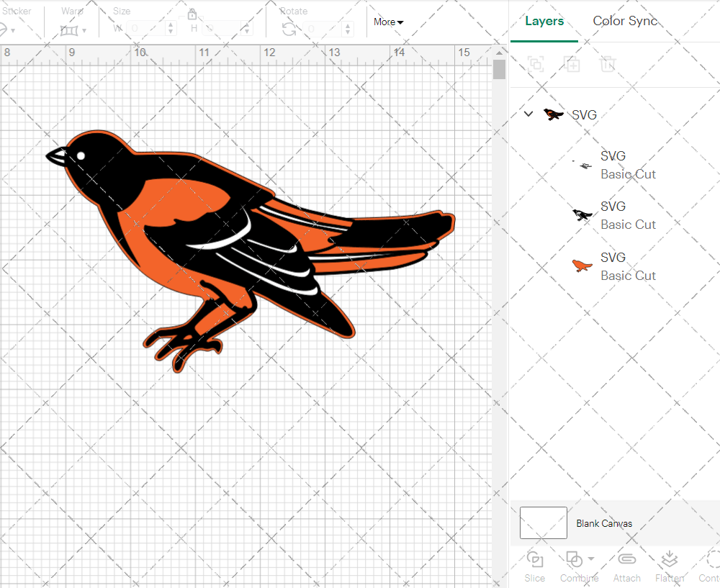
Task: Click the Flatten tool icon
Action: click(x=670, y=560)
